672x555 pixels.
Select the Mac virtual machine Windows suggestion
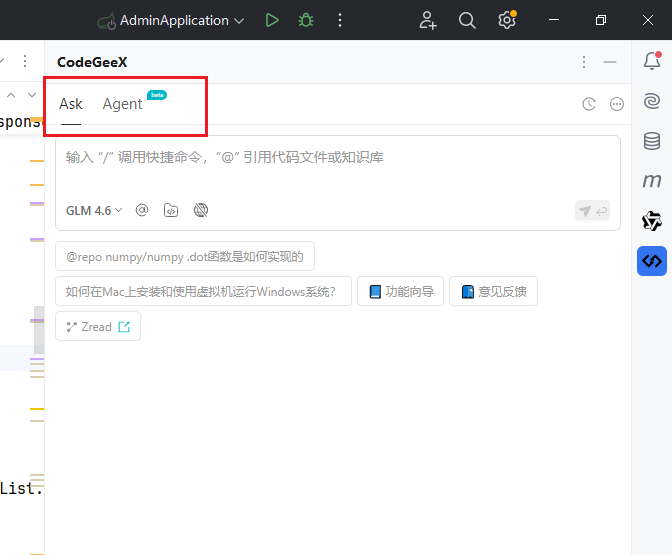tap(203, 291)
